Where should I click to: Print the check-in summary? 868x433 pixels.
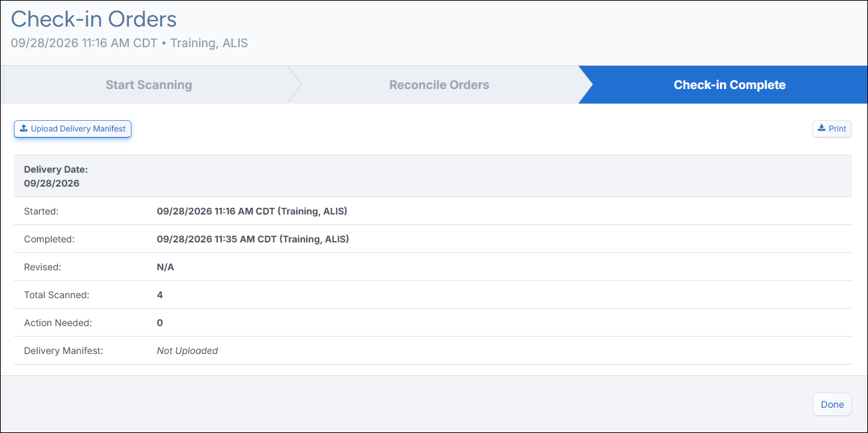point(832,129)
